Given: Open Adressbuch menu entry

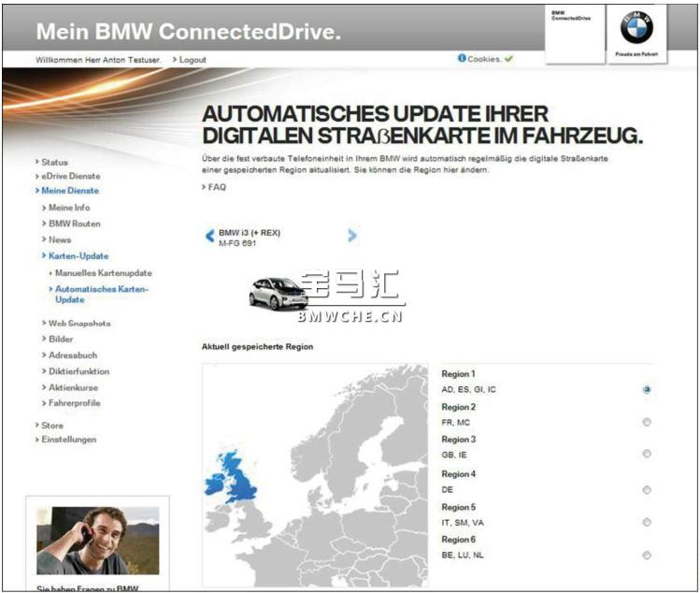Looking at the screenshot, I should click(x=73, y=354).
